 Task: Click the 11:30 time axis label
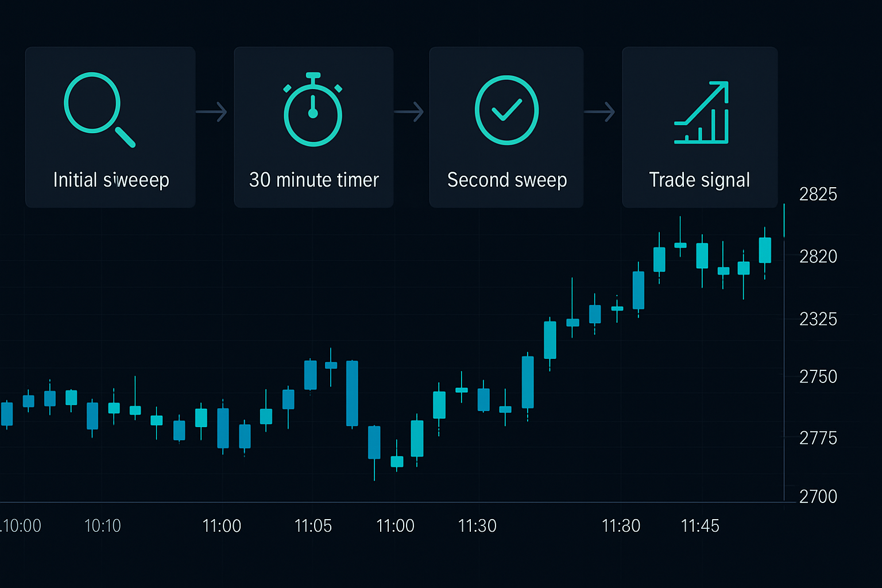coord(477,525)
